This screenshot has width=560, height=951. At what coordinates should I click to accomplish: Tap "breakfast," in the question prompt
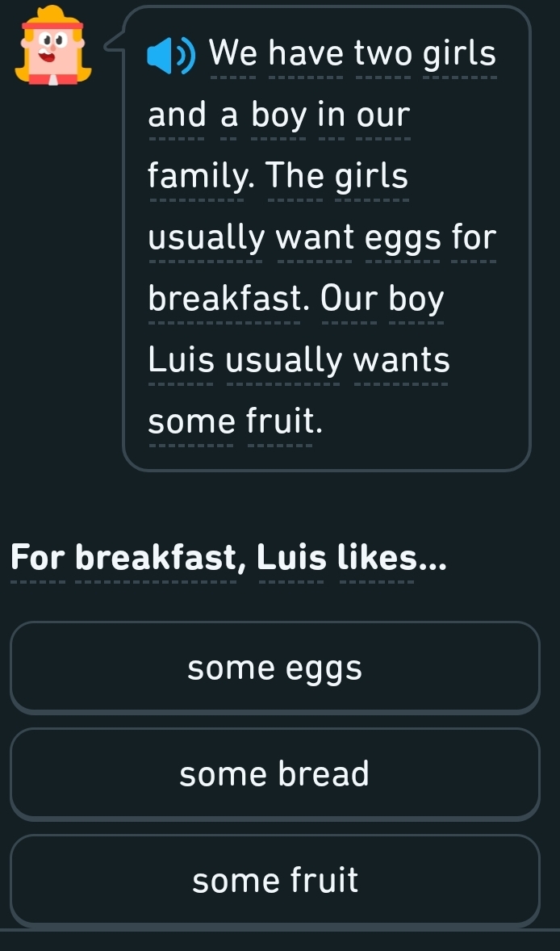pyautogui.click(x=160, y=558)
